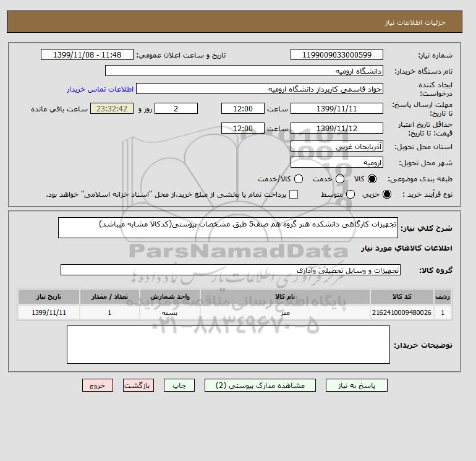Click the product name cell متر
This screenshot has width=476, height=461.
pyautogui.click(x=285, y=312)
